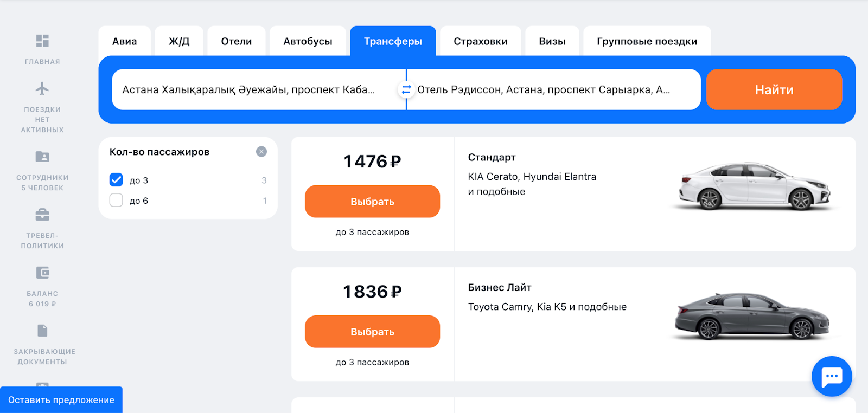The image size is (868, 413).
Task: Swap origin and destination with arrows icon
Action: pyautogui.click(x=406, y=89)
